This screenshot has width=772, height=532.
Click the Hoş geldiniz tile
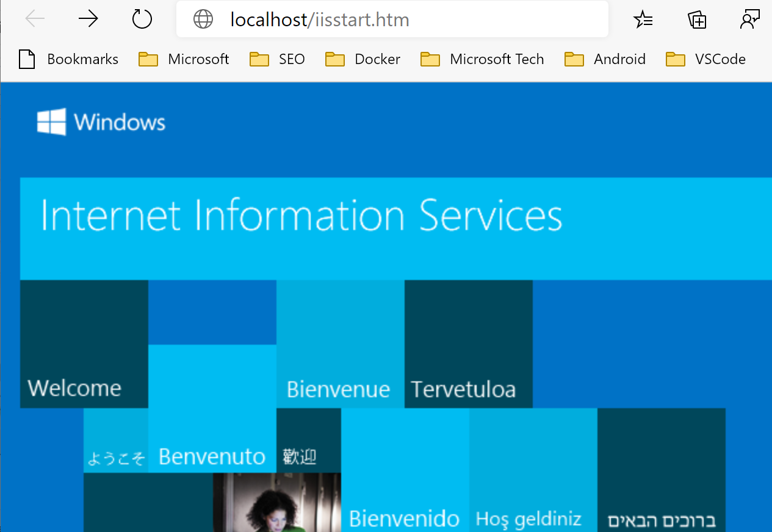pos(533,470)
